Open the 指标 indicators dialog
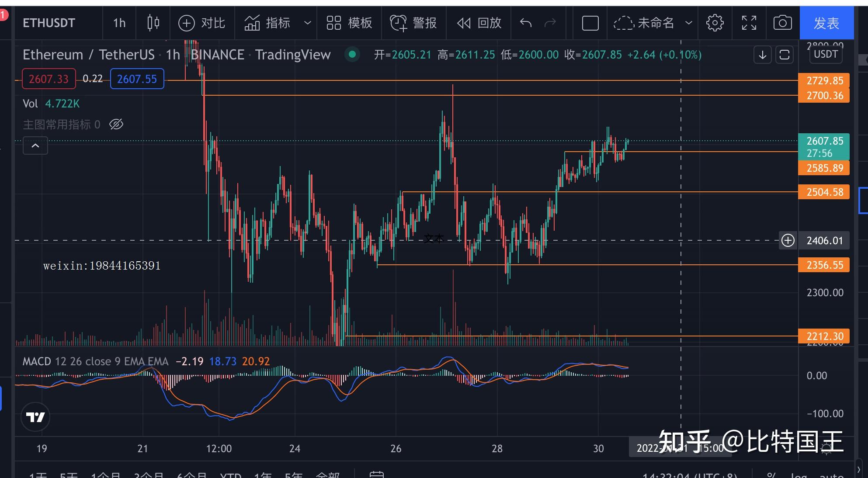868x478 pixels. click(267, 23)
